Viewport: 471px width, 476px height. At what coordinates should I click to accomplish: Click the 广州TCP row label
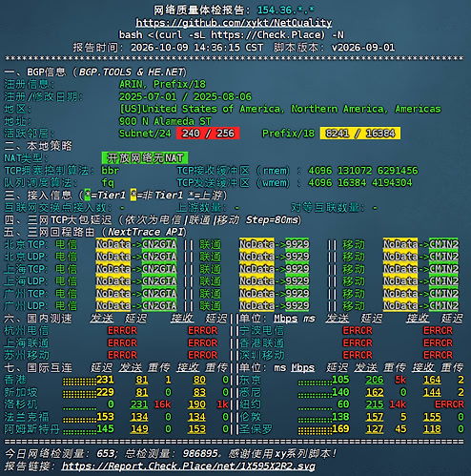click(x=26, y=294)
